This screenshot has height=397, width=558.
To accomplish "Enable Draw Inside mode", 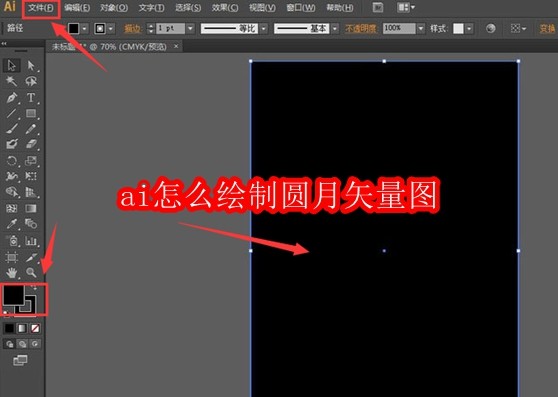I will [35, 344].
